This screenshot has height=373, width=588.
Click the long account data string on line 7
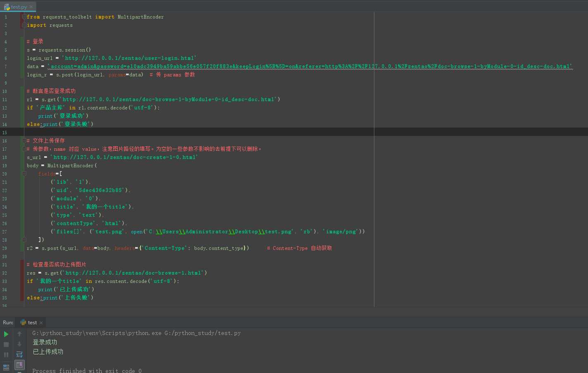(x=310, y=67)
